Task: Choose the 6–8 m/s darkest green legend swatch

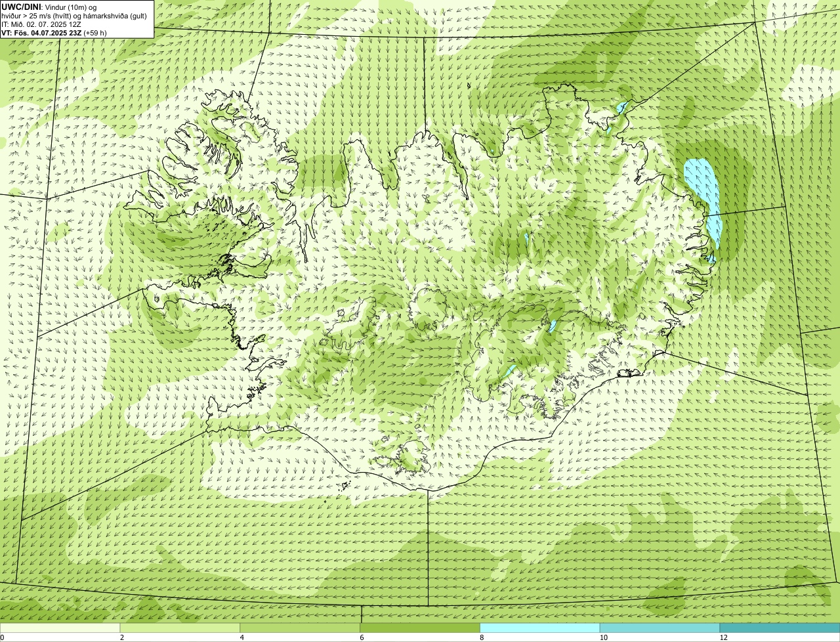Action: pyautogui.click(x=420, y=628)
